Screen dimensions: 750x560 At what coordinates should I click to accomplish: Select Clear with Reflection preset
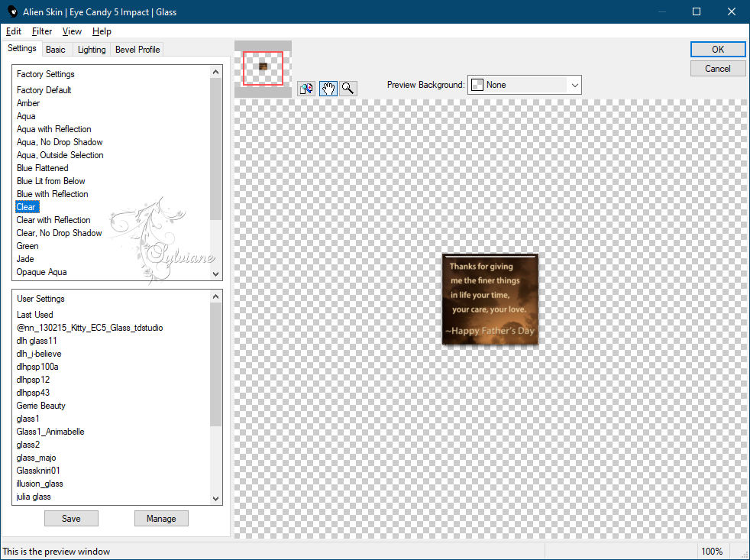click(53, 220)
